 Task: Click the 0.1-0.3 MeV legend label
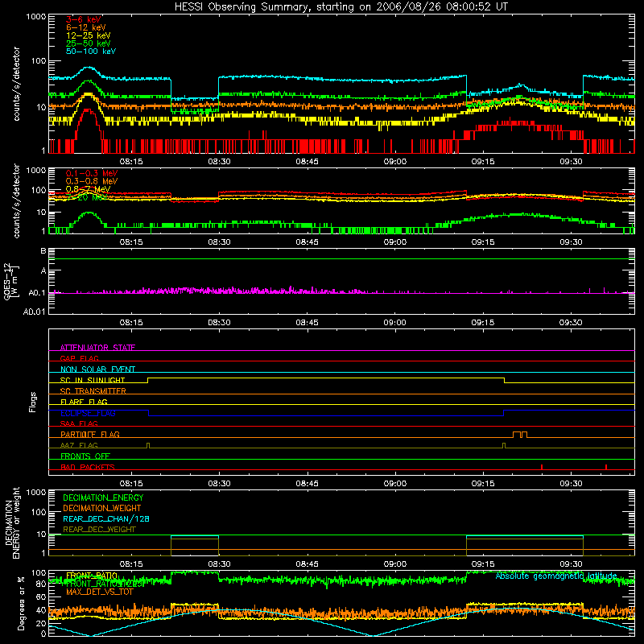point(92,173)
